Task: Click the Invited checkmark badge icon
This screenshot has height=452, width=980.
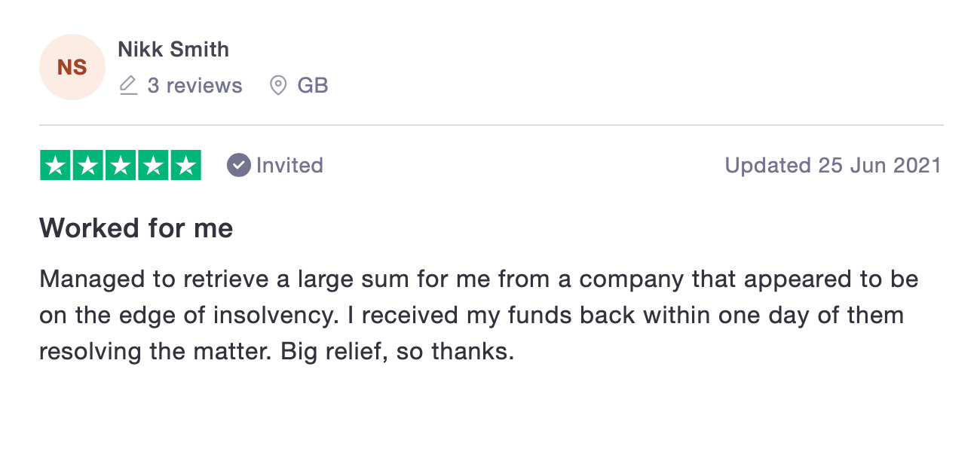Action: click(x=238, y=166)
